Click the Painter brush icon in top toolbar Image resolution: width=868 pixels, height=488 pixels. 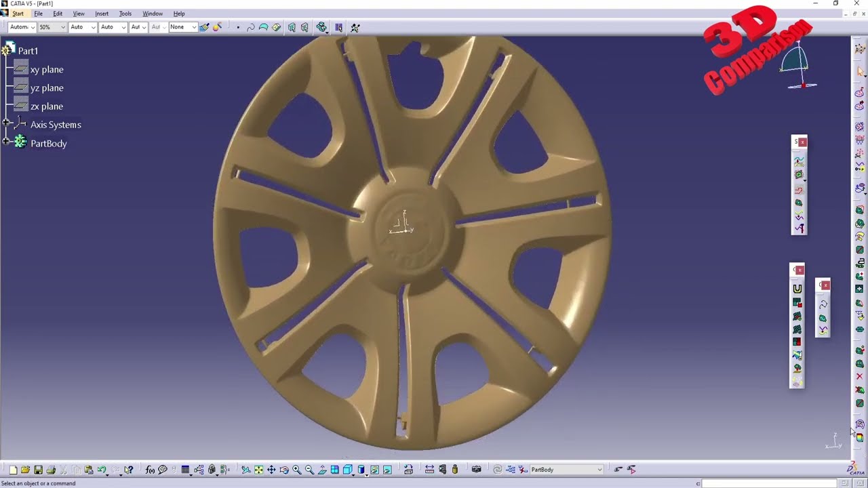click(x=203, y=27)
